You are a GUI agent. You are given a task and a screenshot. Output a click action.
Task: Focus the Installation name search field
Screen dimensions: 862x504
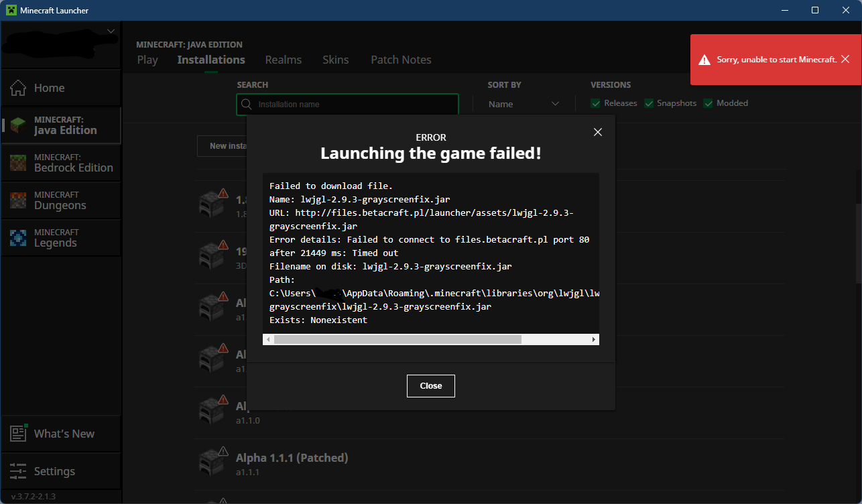[347, 105]
